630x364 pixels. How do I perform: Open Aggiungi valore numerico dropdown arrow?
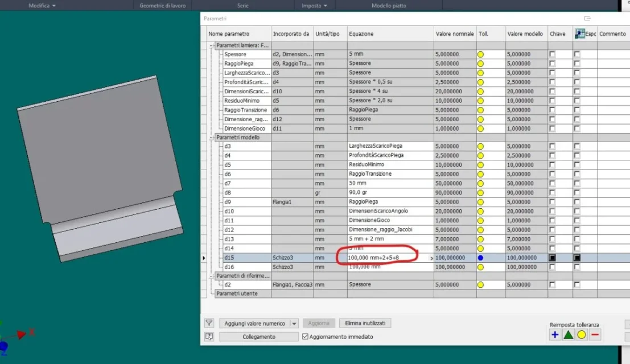[294, 324]
